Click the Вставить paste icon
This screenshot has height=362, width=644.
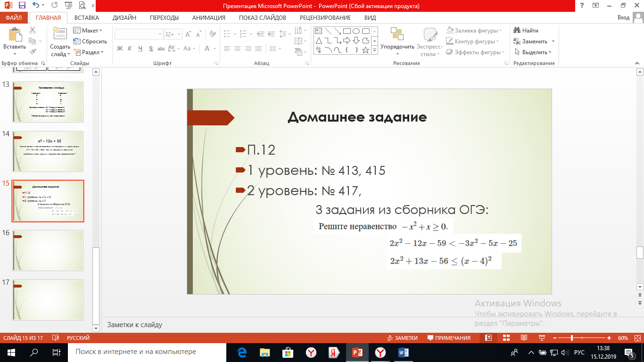tap(15, 35)
